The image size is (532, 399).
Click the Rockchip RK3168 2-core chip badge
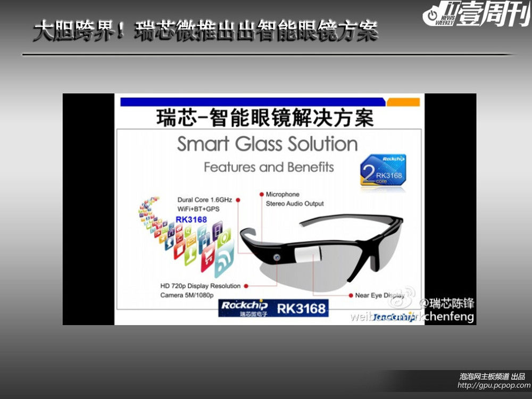(x=383, y=170)
